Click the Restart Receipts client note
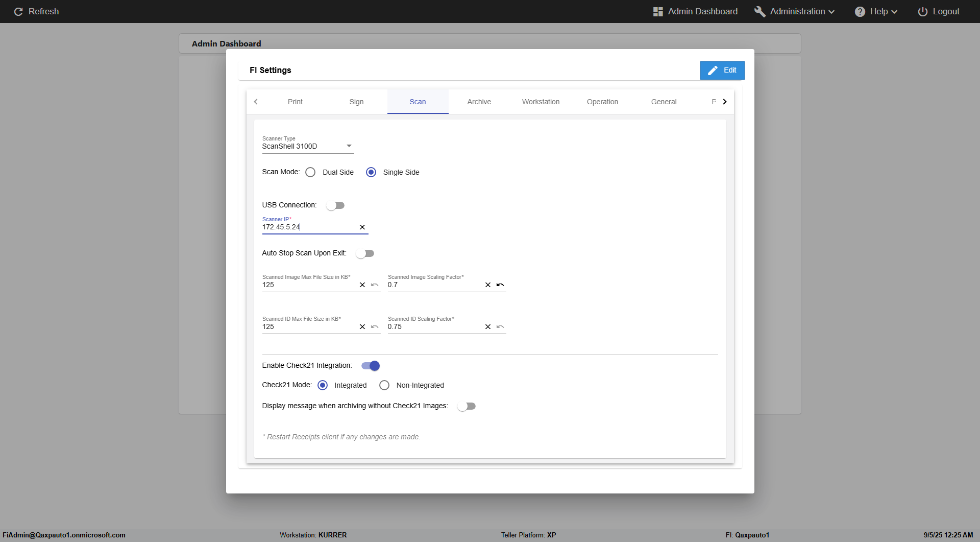 coord(341,437)
